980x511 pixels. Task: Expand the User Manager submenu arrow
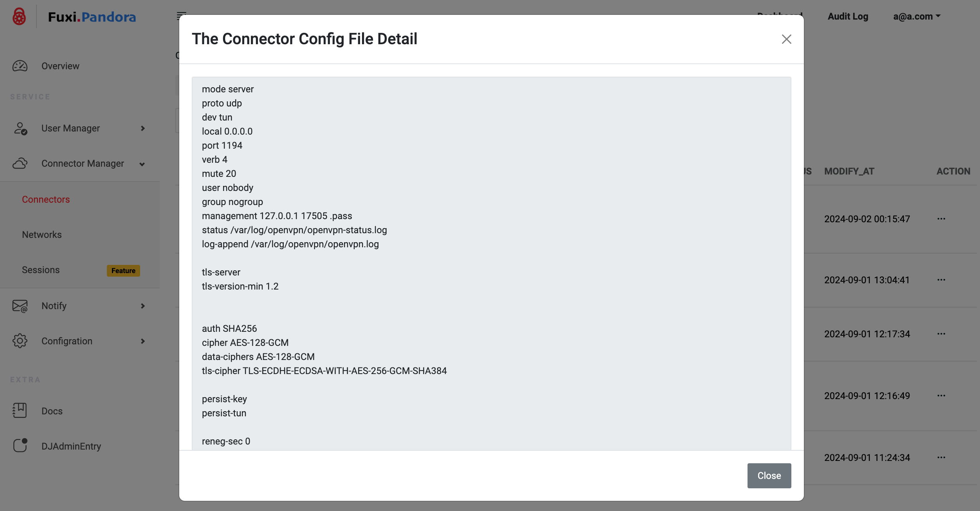coord(143,128)
